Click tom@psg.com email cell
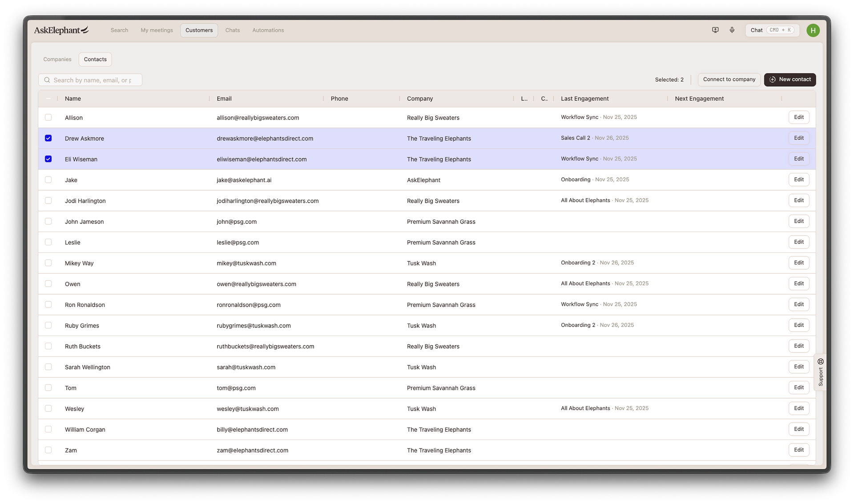 click(x=236, y=388)
